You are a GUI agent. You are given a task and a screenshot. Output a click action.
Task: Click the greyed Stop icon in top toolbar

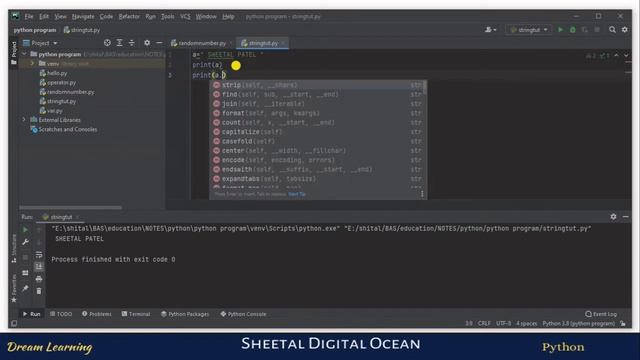pyautogui.click(x=597, y=30)
